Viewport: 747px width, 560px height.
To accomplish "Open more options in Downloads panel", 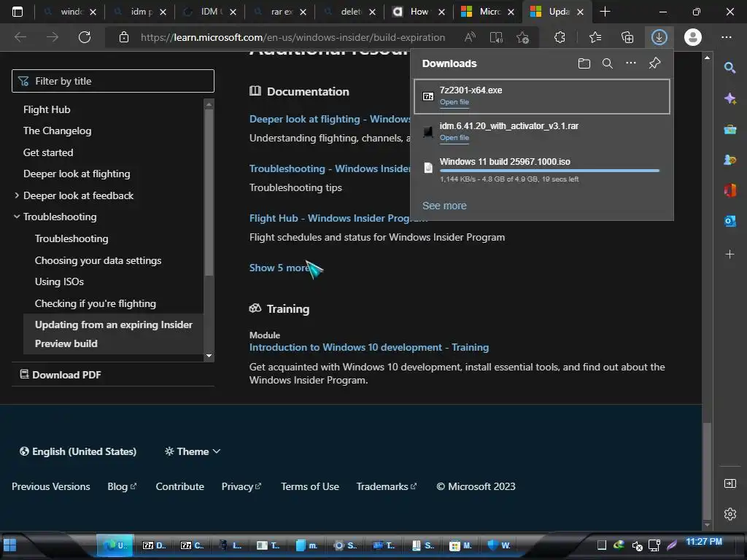I will (631, 63).
